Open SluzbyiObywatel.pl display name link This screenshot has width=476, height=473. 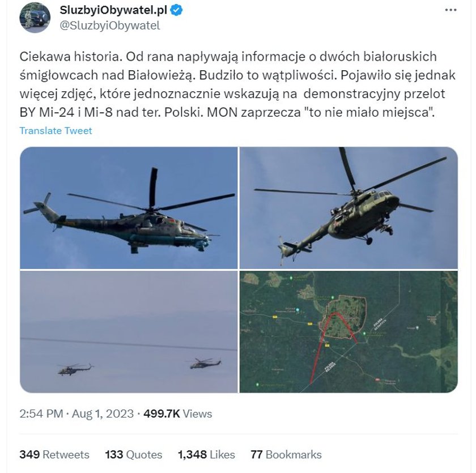point(113,10)
